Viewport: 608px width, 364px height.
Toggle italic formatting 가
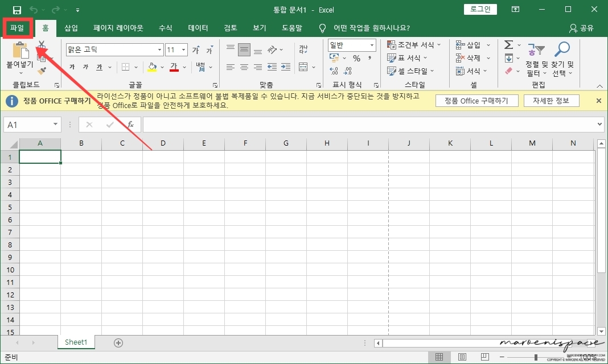coord(85,67)
